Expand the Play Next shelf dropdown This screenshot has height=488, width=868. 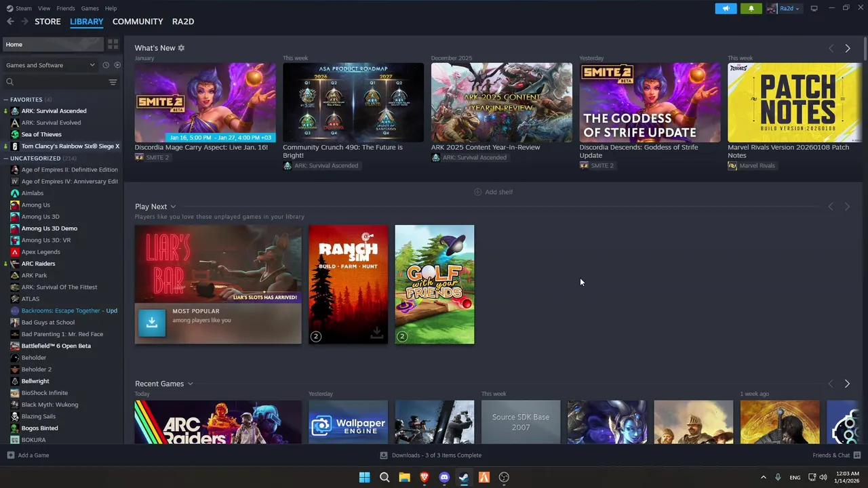tap(173, 207)
